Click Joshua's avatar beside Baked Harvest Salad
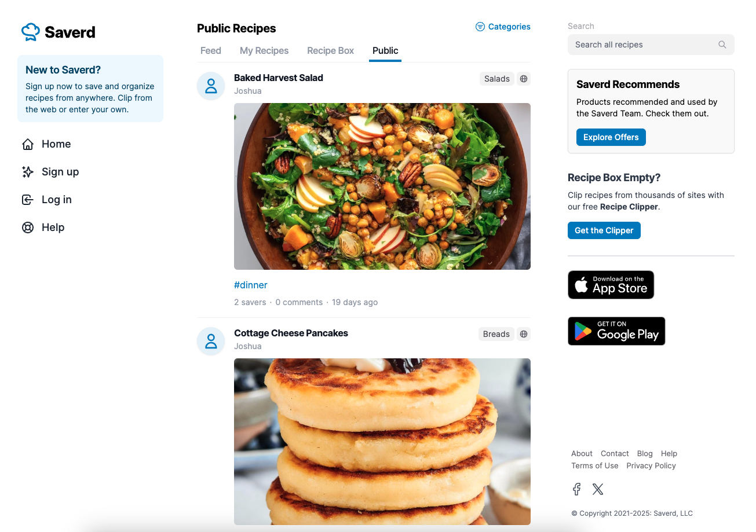Viewport: 756px width, 532px height. tap(211, 86)
